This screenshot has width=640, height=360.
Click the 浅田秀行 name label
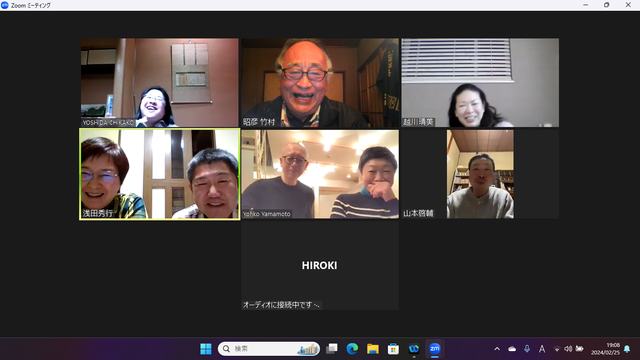tap(98, 213)
